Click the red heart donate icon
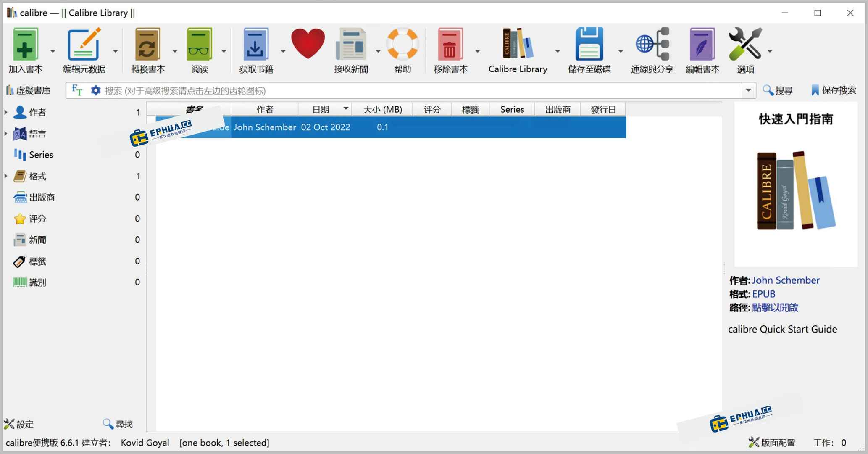 (308, 44)
